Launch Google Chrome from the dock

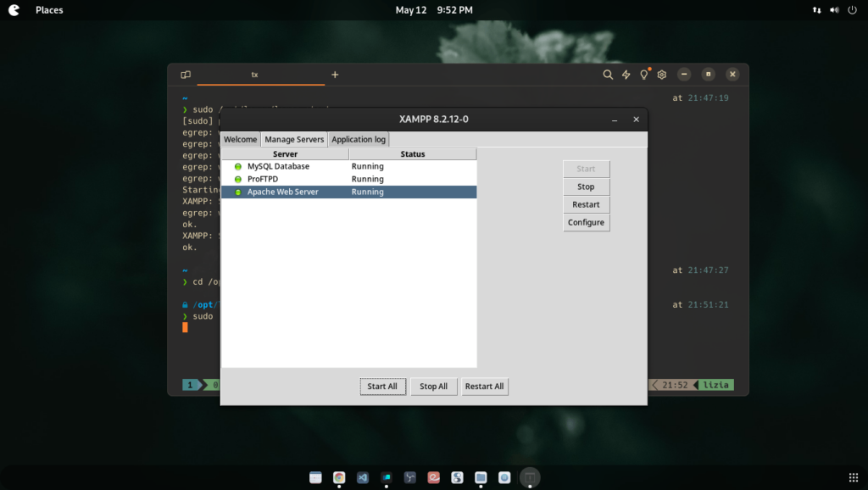tap(339, 477)
